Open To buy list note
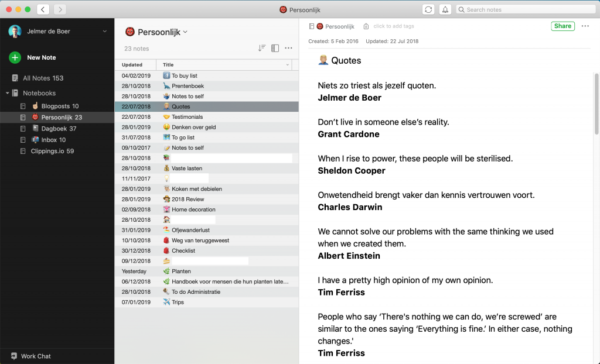Screen dimensions: 600x364 click(x=207, y=75)
